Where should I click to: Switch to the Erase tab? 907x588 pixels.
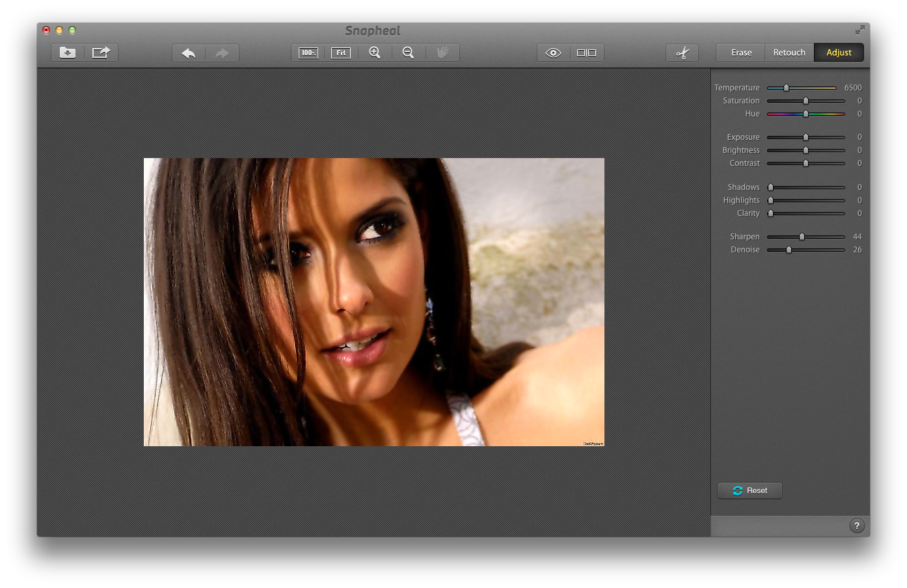click(x=741, y=53)
